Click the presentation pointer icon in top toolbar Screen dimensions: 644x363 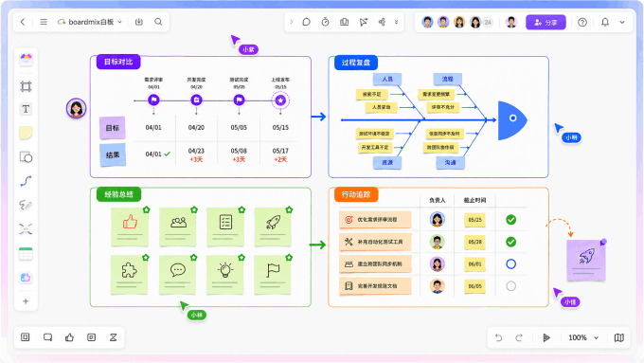[x=364, y=22]
